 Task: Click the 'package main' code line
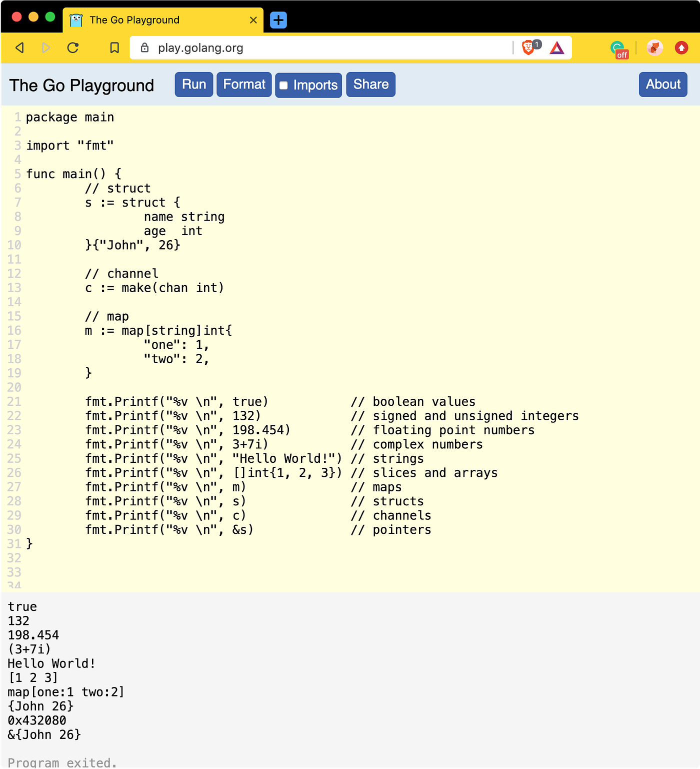point(70,117)
